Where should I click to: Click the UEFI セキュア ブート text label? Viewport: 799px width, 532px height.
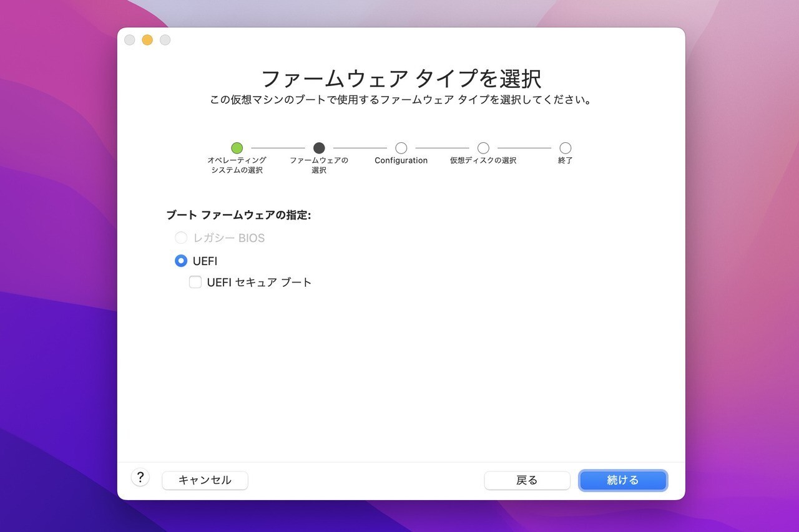pos(259,282)
